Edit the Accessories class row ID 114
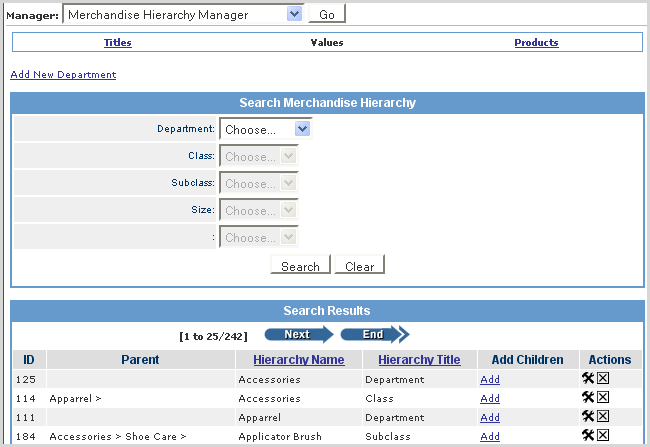This screenshot has height=447, width=650. [588, 398]
